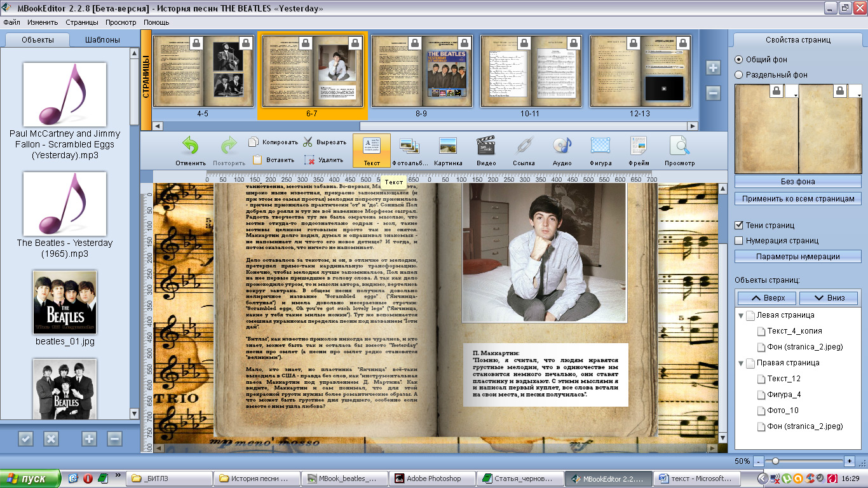Collapse Правая страница tree node
Screen dimensions: 868x488
(740, 363)
